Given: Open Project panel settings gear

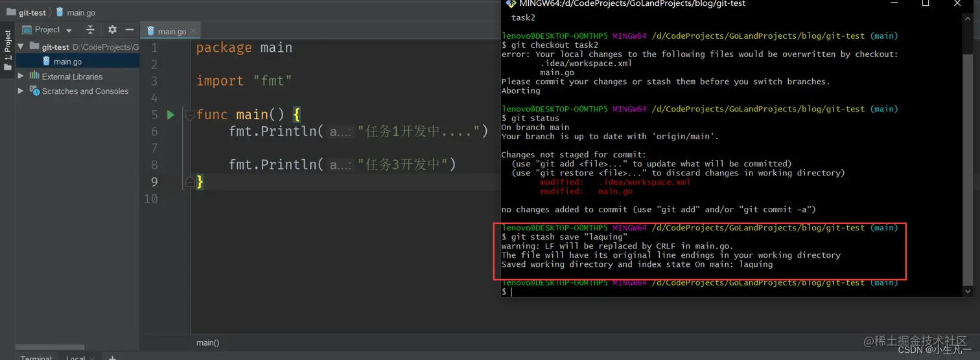Looking at the screenshot, I should 112,30.
